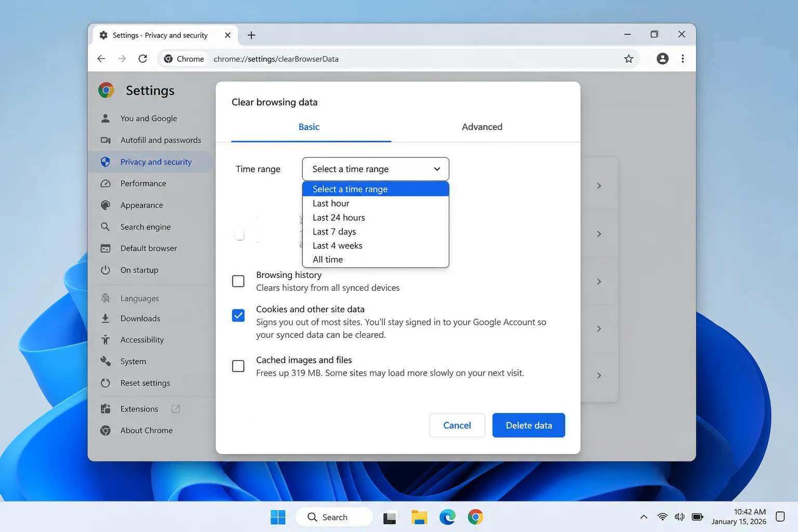Switch to the Advanced tab

point(482,127)
